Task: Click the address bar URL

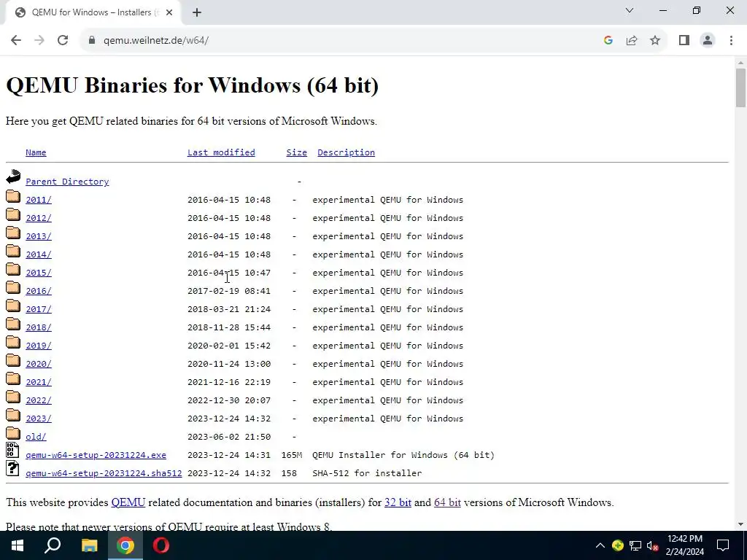Action: point(156,41)
